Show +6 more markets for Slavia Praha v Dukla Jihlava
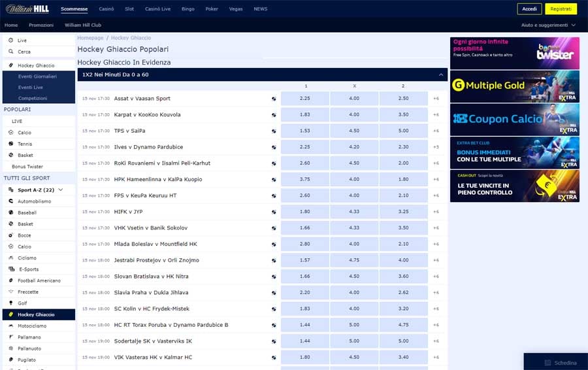 tap(436, 292)
